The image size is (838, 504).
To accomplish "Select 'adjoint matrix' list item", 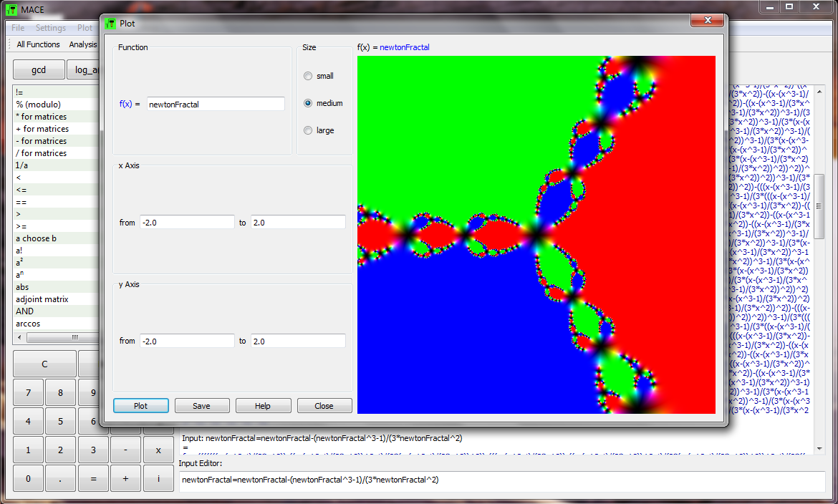I will click(56, 299).
